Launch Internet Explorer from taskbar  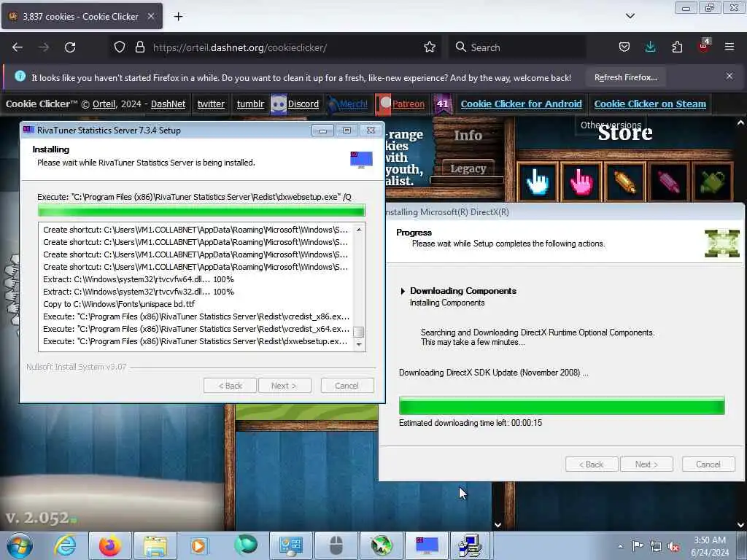click(65, 545)
